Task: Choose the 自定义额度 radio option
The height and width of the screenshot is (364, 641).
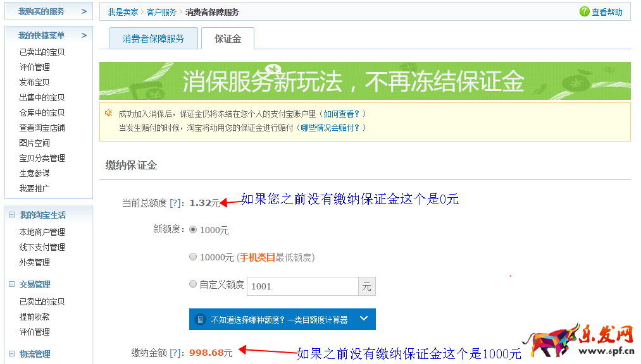Action: (x=193, y=284)
